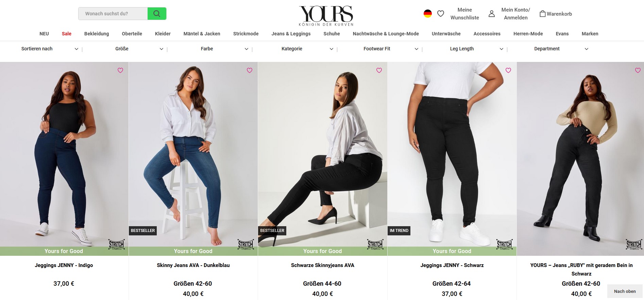This screenshot has height=300, width=644.
Task: Open the Skinny Jeans AVA - Dunkelblau link
Action: (193, 265)
